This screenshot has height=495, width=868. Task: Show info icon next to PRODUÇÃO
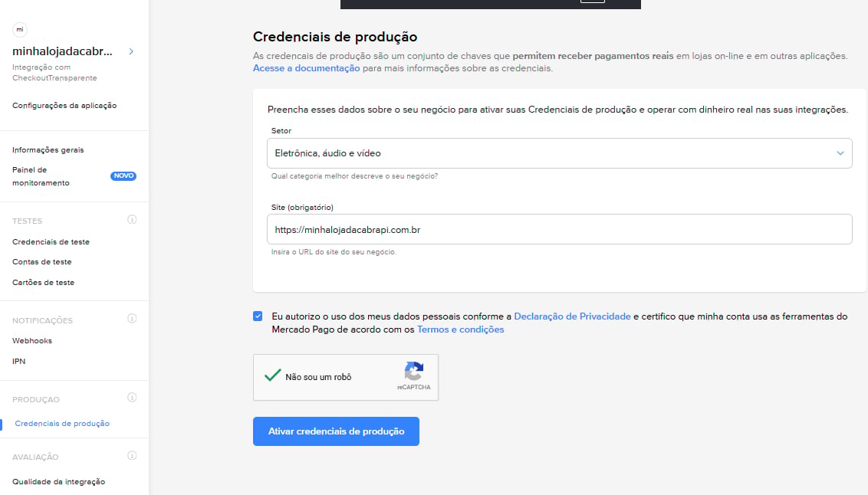pyautogui.click(x=132, y=398)
